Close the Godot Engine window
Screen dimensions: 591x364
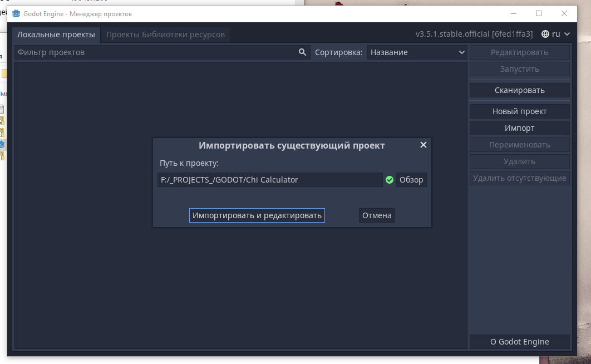tap(564, 13)
